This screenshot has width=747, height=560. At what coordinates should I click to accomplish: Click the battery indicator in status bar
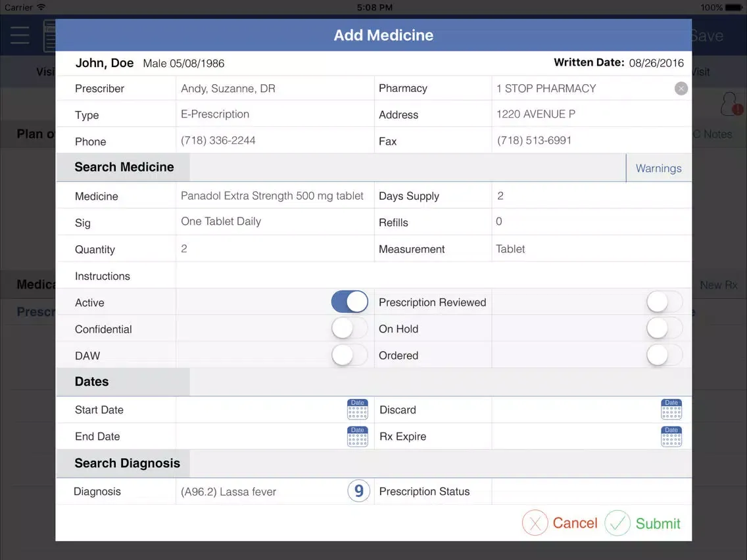point(734,7)
